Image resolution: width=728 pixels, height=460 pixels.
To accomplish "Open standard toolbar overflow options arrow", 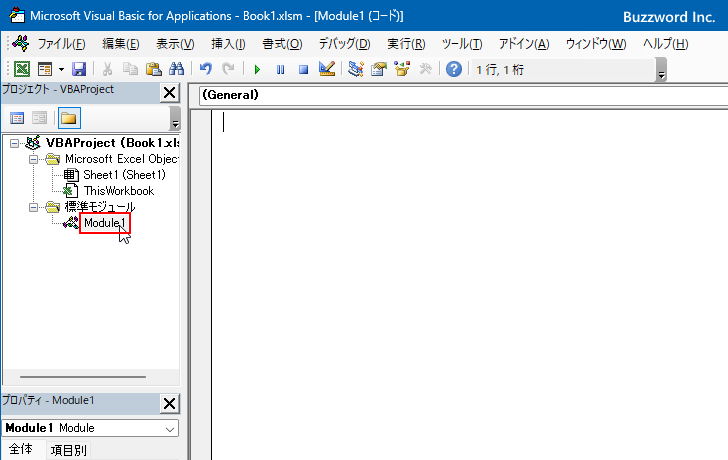I will pos(662,70).
